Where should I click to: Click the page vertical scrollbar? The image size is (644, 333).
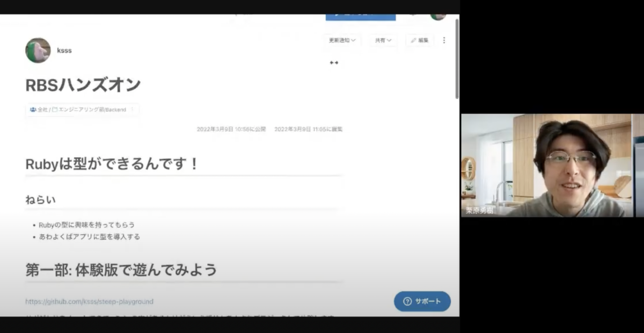(x=457, y=59)
